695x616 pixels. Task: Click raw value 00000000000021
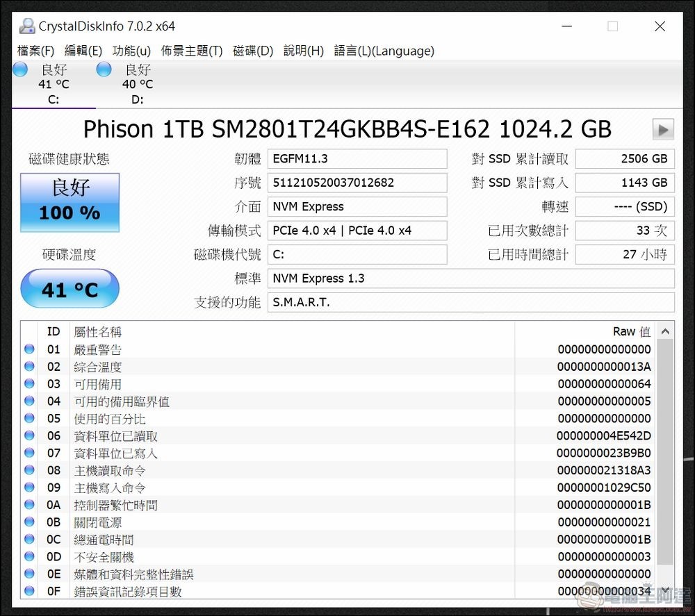(x=604, y=522)
